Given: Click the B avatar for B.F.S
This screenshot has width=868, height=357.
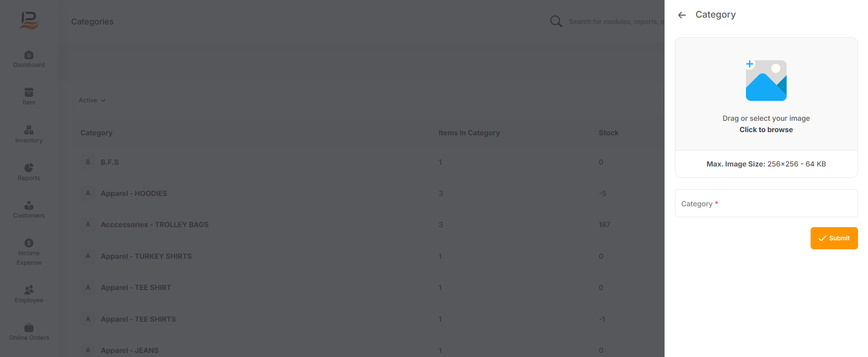Looking at the screenshot, I should pyautogui.click(x=88, y=162).
